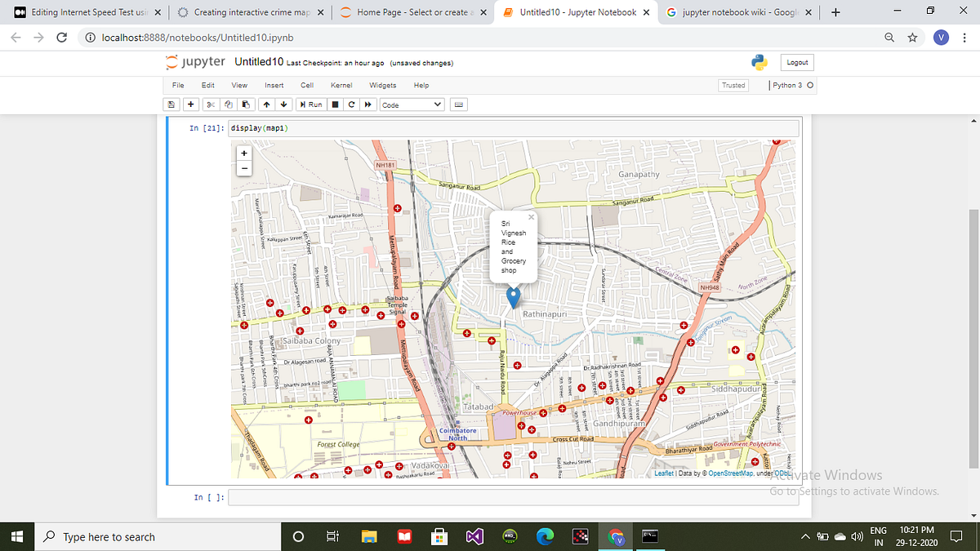Screen dimensions: 980x551
Task: Select the Sri Vignesh shop marker
Action: (x=513, y=295)
